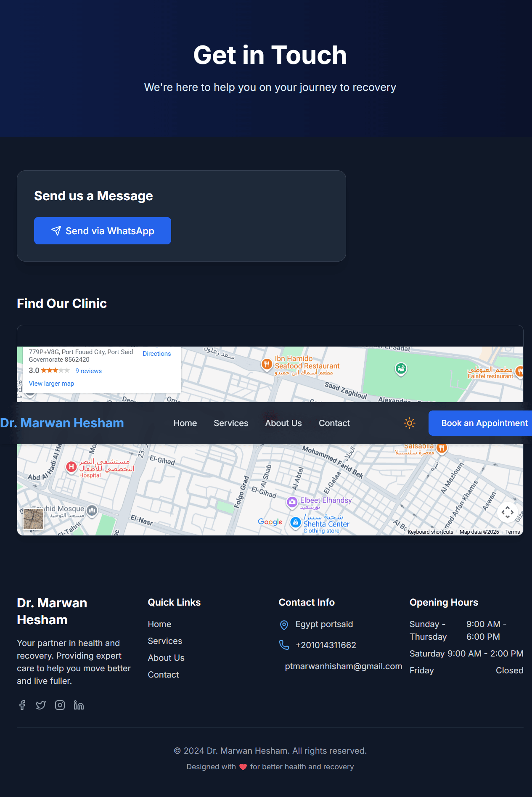The image size is (532, 797).
Task: Click the Shehta Center clothing store marker
Action: click(296, 522)
